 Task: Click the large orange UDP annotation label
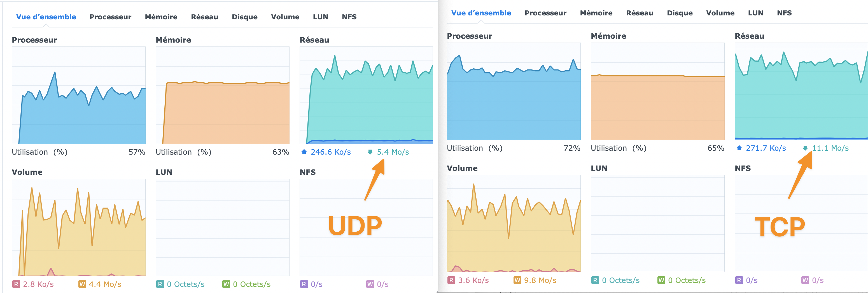pyautogui.click(x=355, y=225)
